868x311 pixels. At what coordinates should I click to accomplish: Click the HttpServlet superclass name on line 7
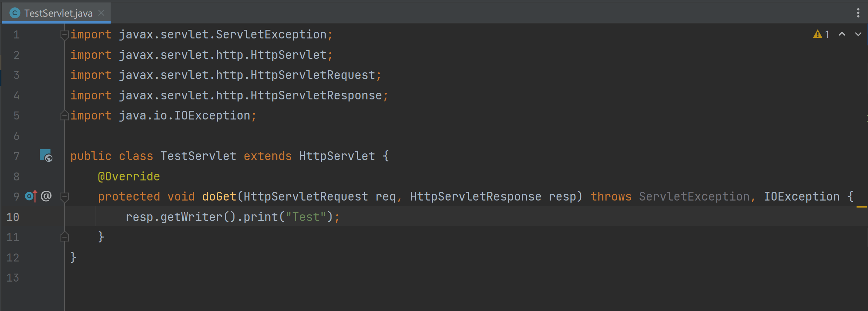tap(337, 156)
